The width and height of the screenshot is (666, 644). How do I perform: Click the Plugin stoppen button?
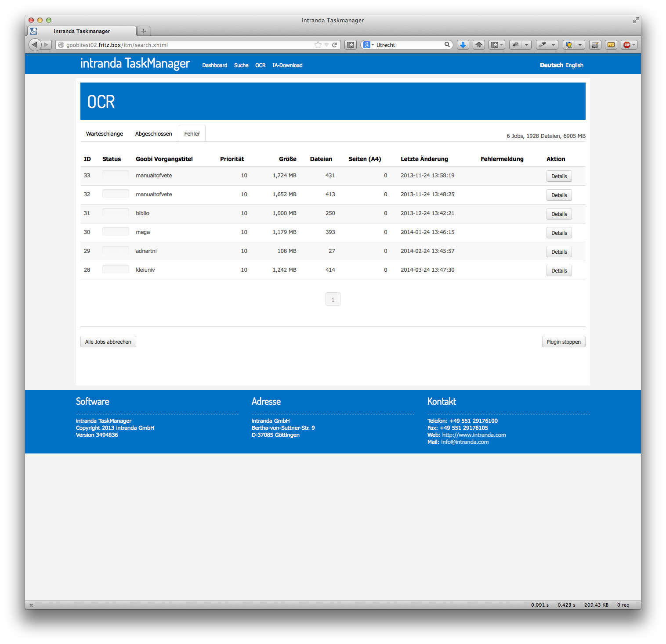click(564, 342)
